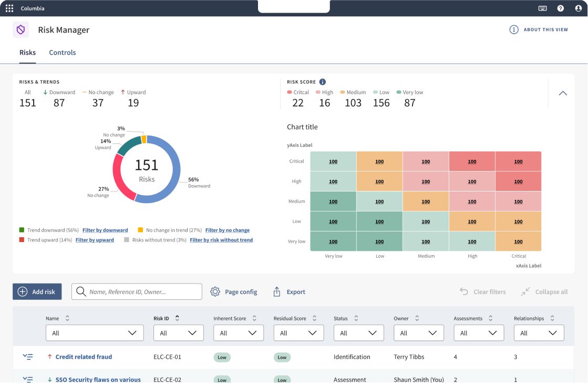Screen dimensions: 588x383
Task: Open the Risk ID filter dropdown
Action: click(x=179, y=332)
